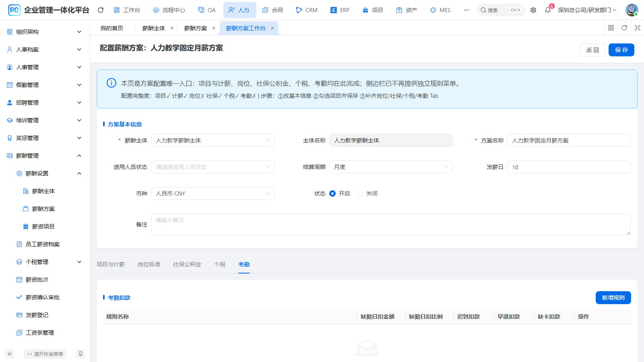Open the tab grid layout icon
This screenshot has height=362, width=644.
pos(611,28)
